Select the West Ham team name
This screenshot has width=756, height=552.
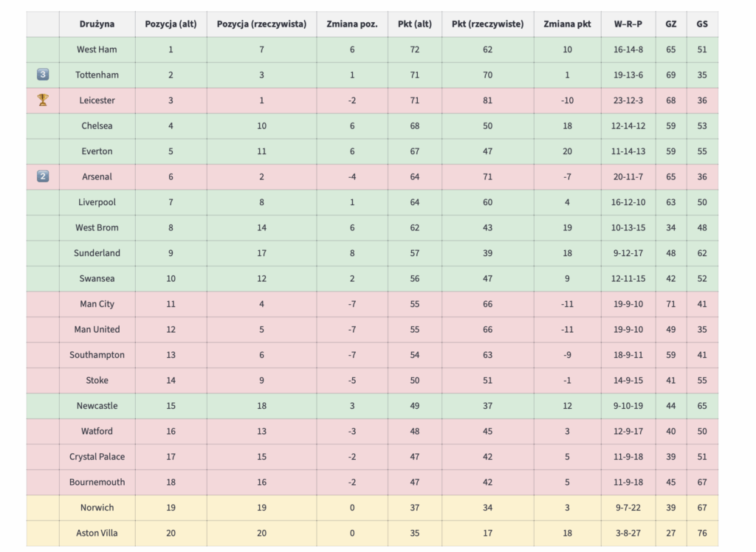(x=97, y=49)
